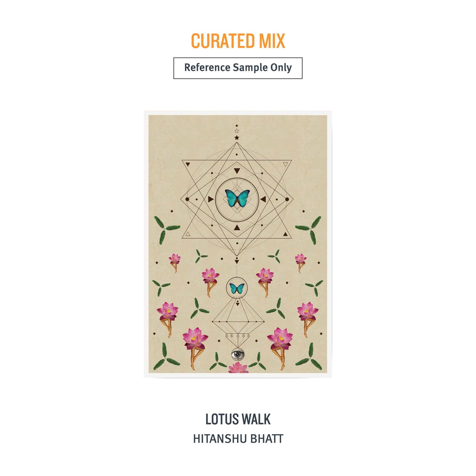Click the smallest star at the very top

237,126
